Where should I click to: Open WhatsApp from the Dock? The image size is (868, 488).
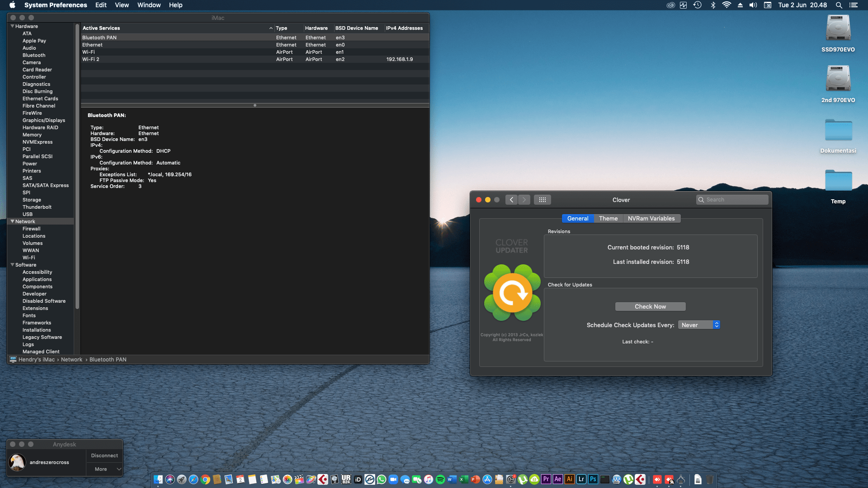tap(381, 479)
